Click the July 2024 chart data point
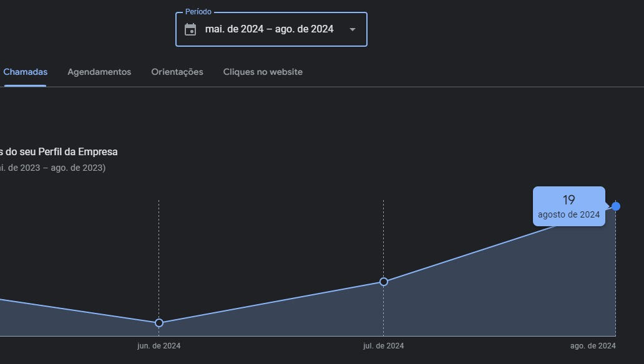This screenshot has height=364, width=644. point(384,282)
